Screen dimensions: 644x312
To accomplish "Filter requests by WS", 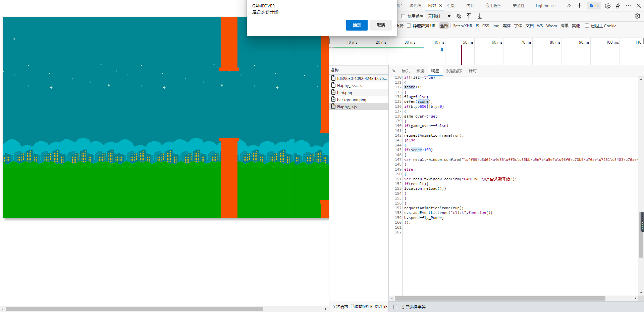I will (x=540, y=26).
